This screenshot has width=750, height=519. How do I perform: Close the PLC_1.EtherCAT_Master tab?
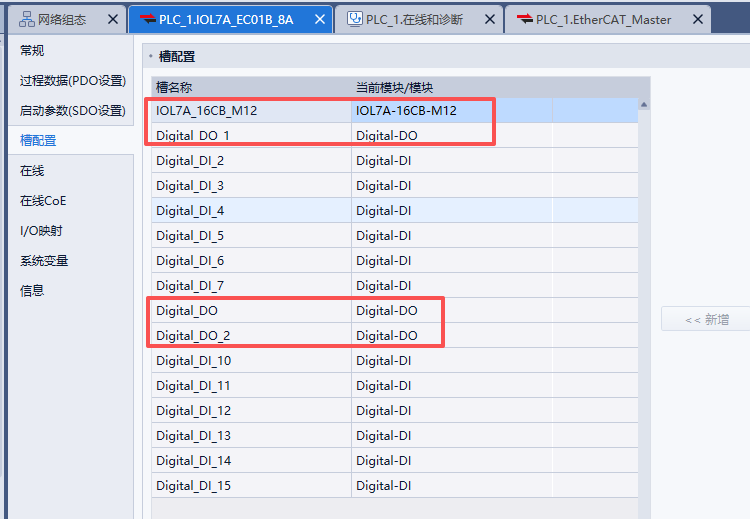click(x=698, y=20)
